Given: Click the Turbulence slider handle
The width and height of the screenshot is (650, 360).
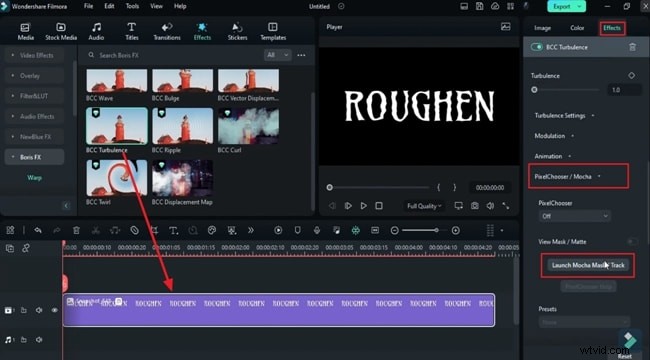Looking at the screenshot, I should click(x=534, y=90).
